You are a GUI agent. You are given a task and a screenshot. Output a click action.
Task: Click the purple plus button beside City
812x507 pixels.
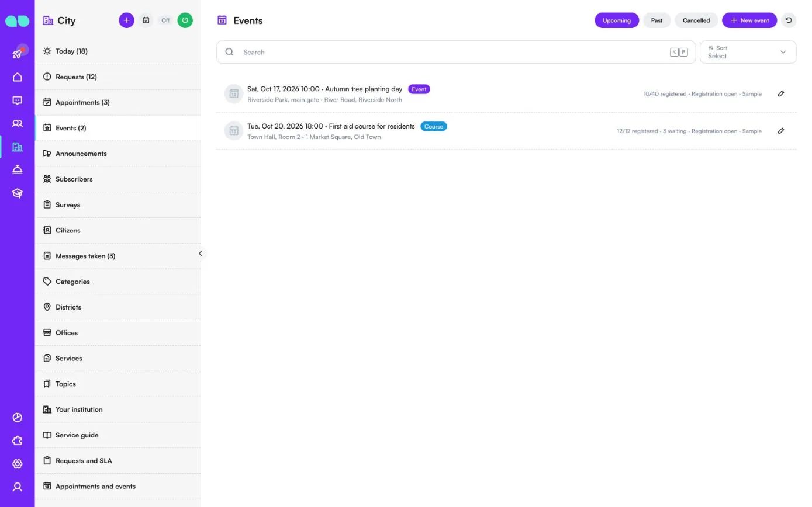(126, 20)
